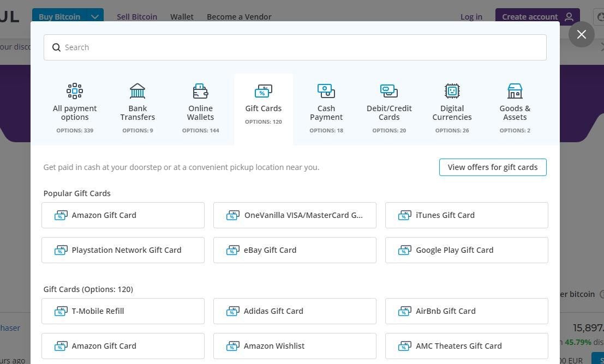Viewport: 604px width, 364px height.
Task: Click user profile icon on Create account
Action: [569, 16]
